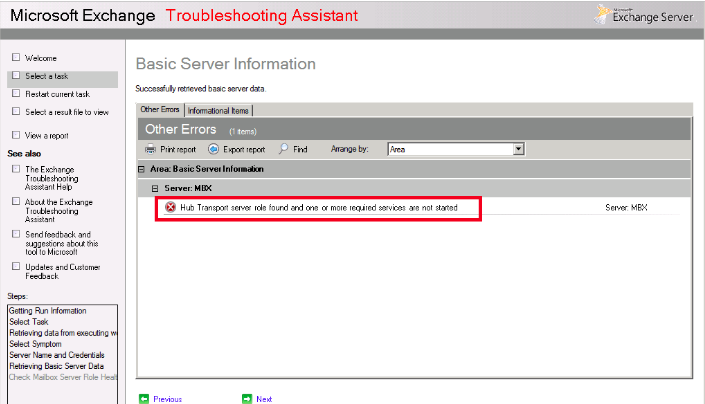Viewport: 705px width, 404px height.
Task: Open the Welcome link
Action: [41, 58]
